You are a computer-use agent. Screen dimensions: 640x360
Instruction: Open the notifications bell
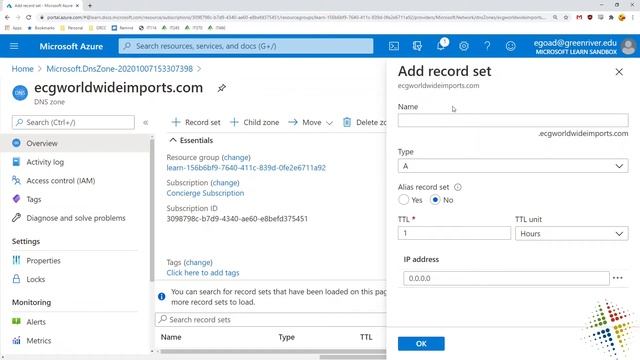click(441, 46)
